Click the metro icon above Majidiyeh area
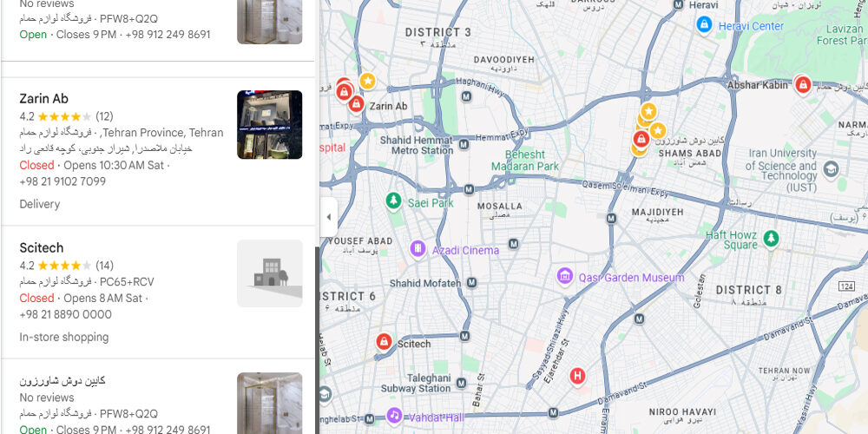868x434 pixels. pyautogui.click(x=611, y=218)
